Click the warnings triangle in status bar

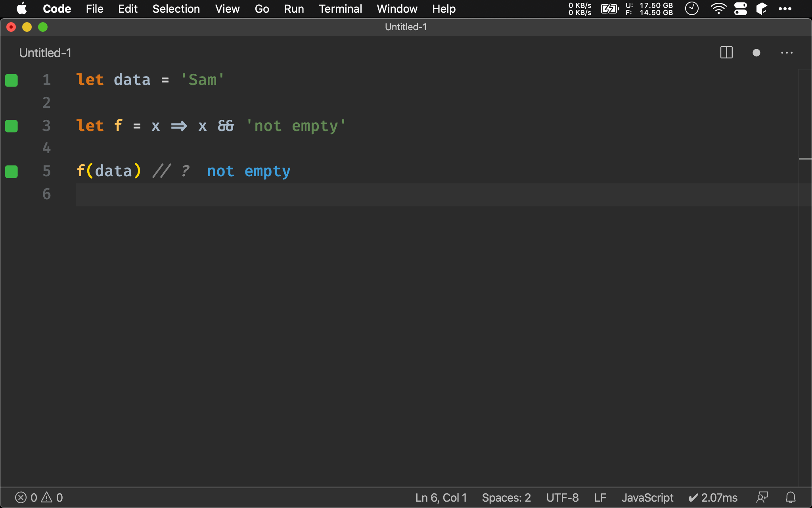tap(47, 497)
